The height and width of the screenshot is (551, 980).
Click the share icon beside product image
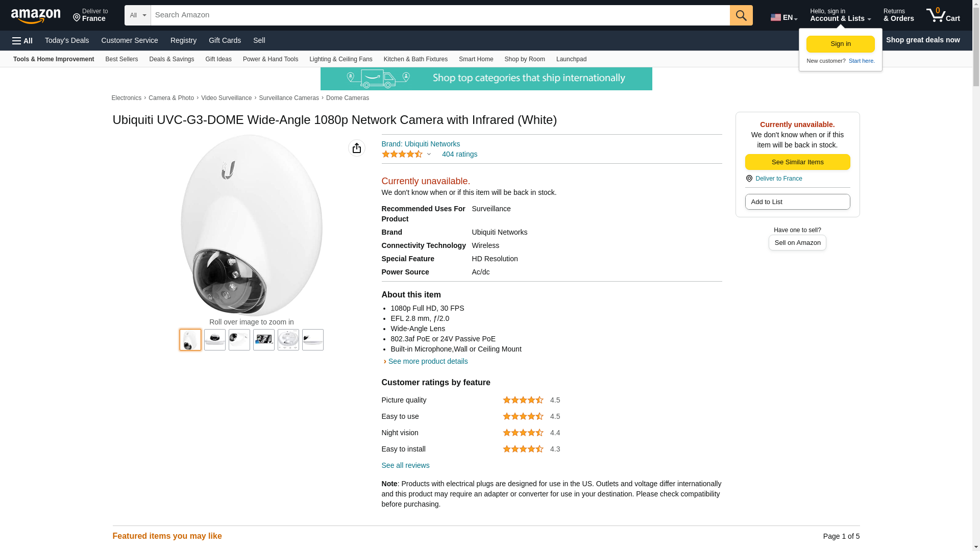(356, 148)
